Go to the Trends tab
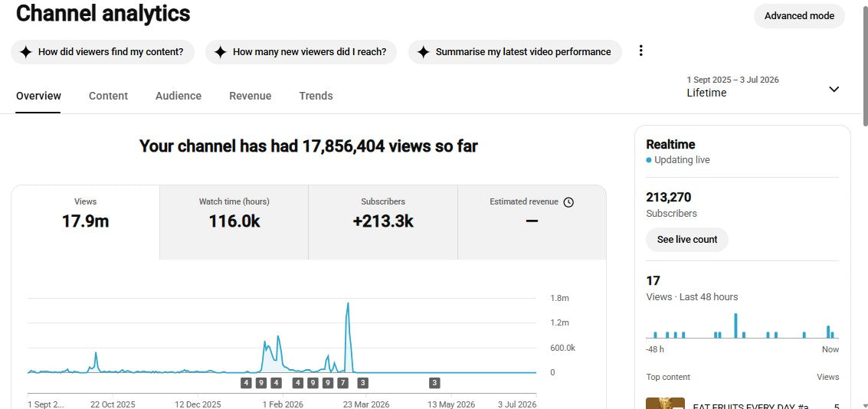 316,96
